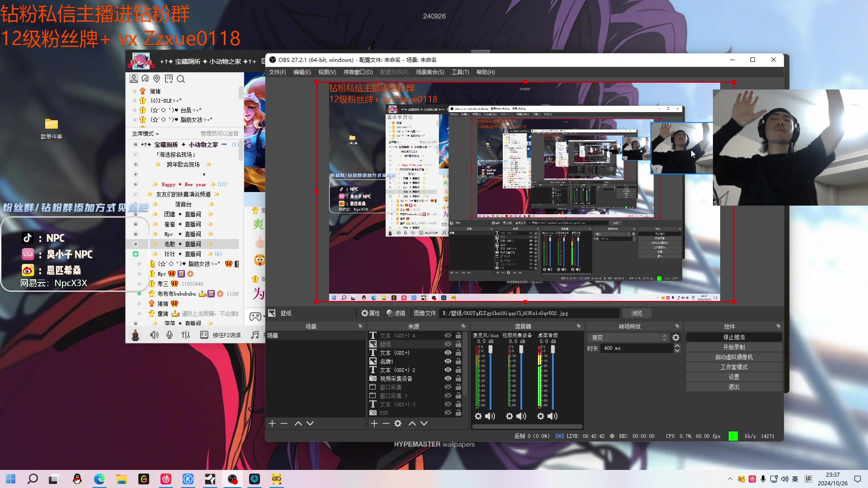The width and height of the screenshot is (868, 488).
Task: Pop out the 来源 dock panel
Action: coord(463,326)
